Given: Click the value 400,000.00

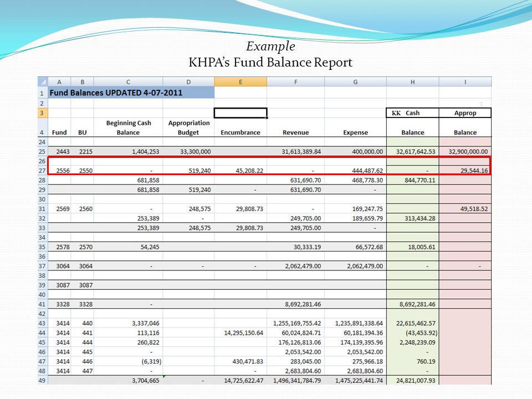Looking at the screenshot, I should pos(367,152).
